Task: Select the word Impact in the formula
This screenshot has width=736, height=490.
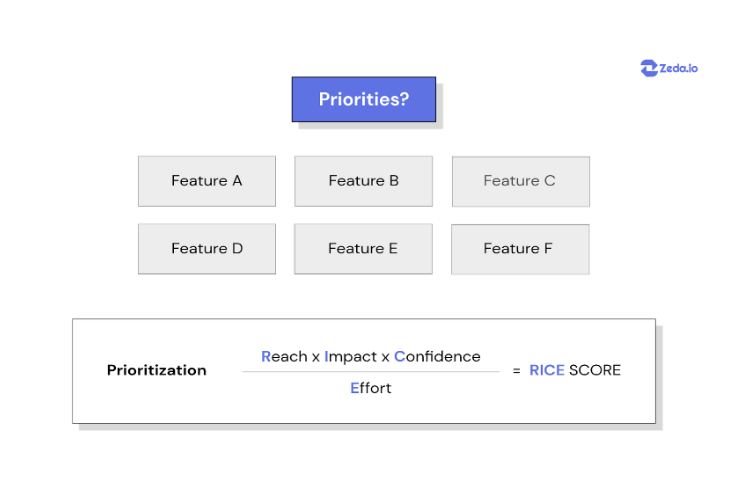Action: 350,356
